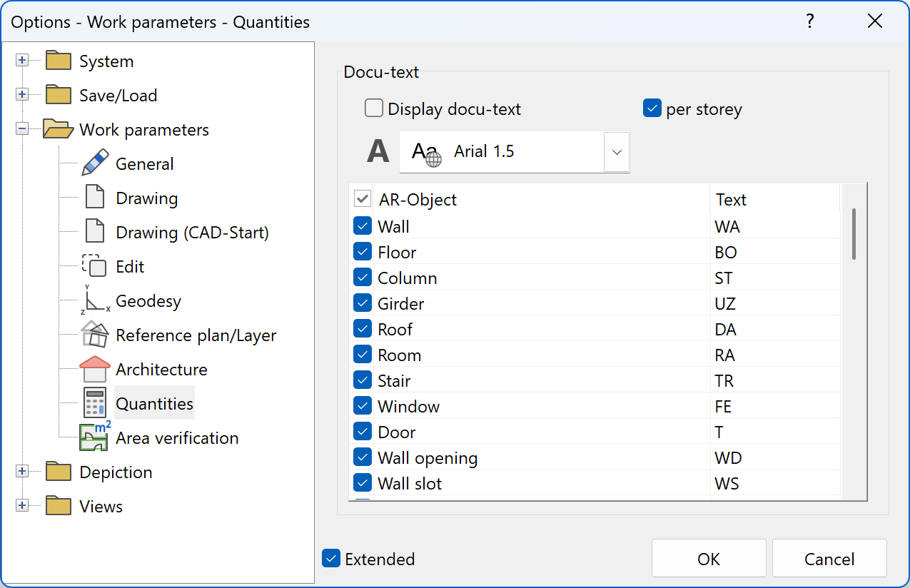Open the Depiction category
Image resolution: width=910 pixels, height=588 pixels.
[22, 472]
